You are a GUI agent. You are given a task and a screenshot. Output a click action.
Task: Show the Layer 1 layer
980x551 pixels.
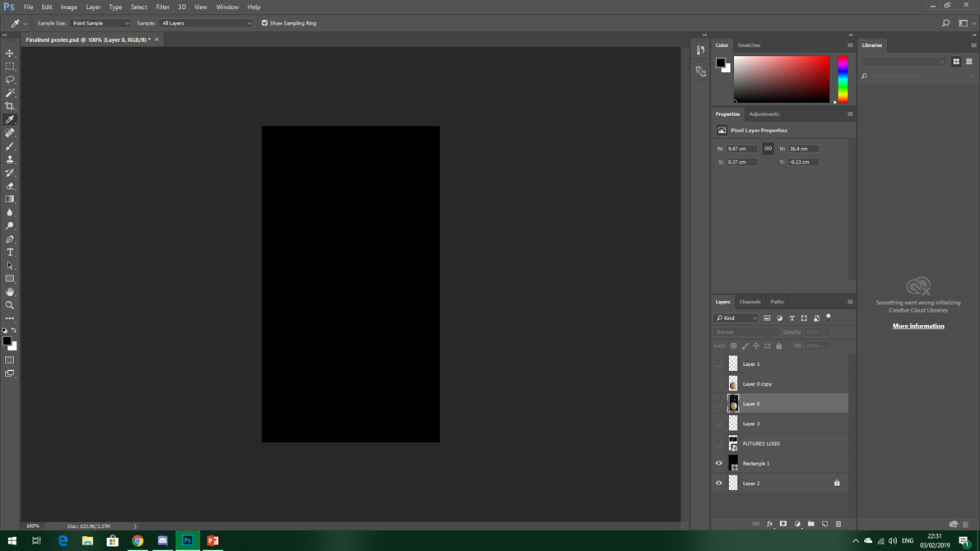pyautogui.click(x=718, y=363)
